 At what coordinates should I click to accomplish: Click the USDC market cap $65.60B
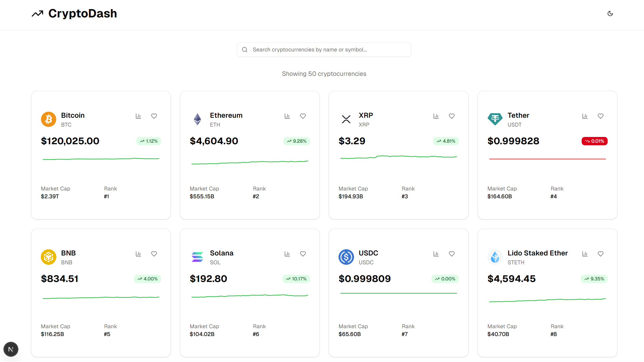(x=350, y=334)
